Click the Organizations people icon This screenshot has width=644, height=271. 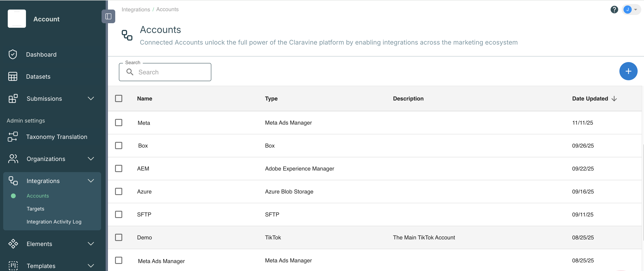pos(13,159)
